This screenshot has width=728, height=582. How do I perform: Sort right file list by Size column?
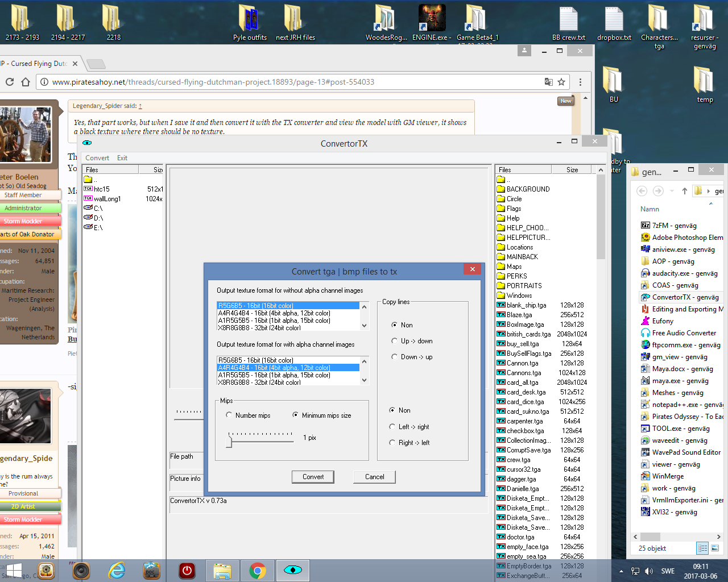coord(572,169)
